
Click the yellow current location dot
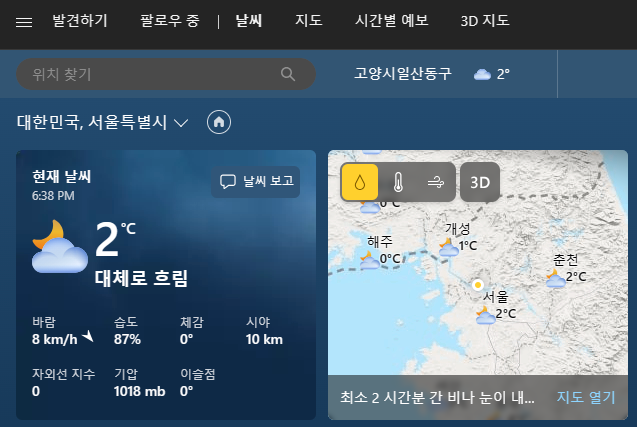click(478, 285)
